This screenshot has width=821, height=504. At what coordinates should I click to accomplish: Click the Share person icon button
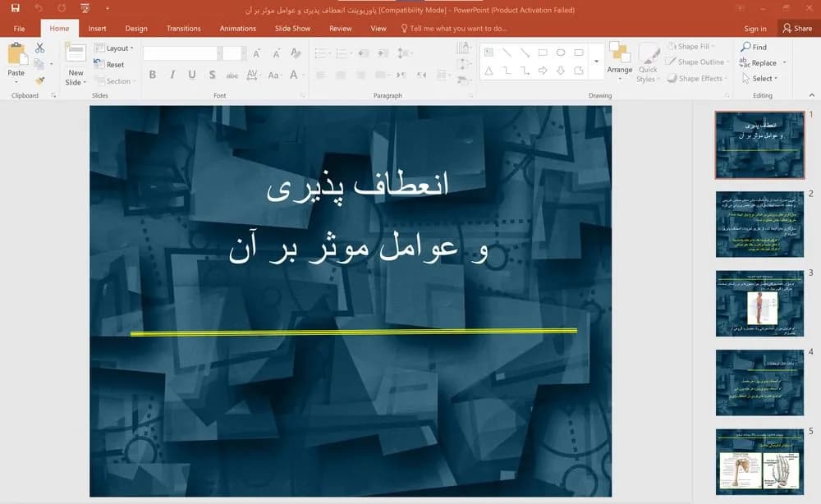coord(797,28)
